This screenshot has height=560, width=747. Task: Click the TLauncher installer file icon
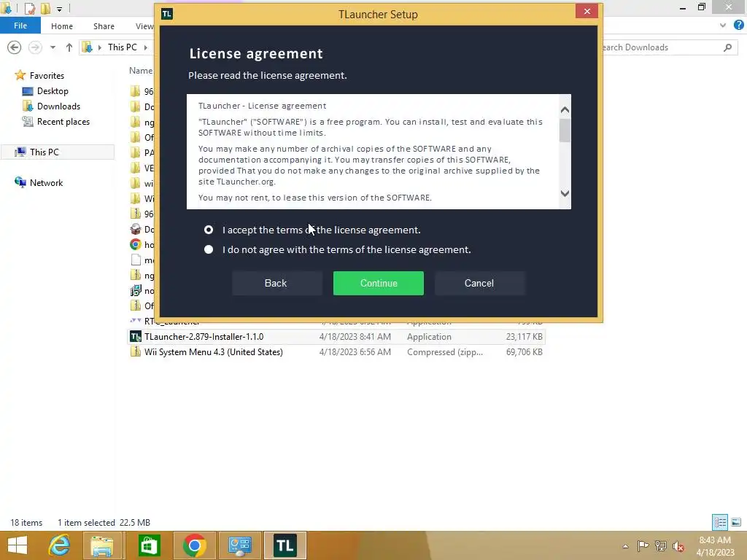[x=136, y=337]
